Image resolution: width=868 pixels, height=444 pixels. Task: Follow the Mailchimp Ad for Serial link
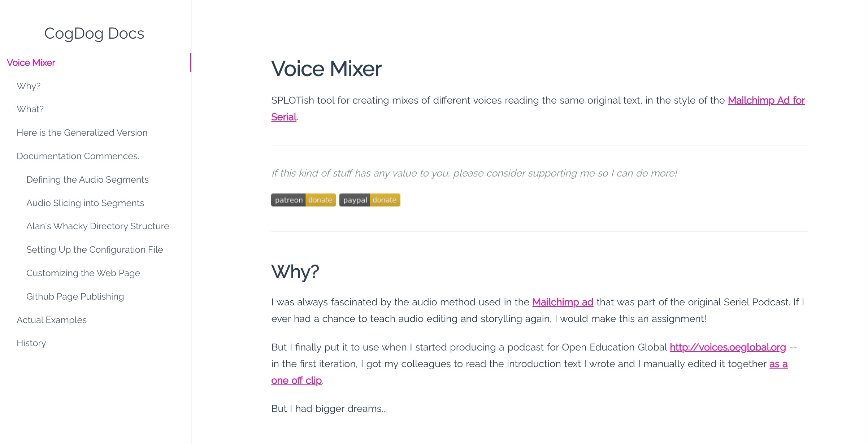[x=766, y=100]
